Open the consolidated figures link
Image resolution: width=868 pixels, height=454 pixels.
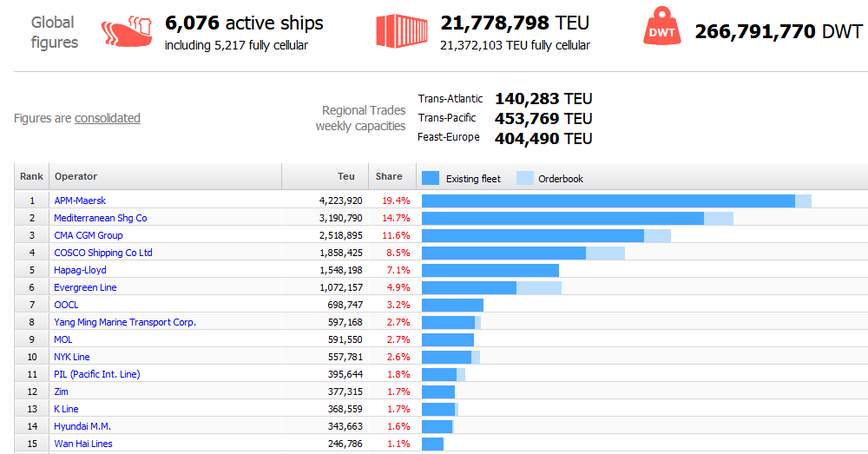coord(108,118)
